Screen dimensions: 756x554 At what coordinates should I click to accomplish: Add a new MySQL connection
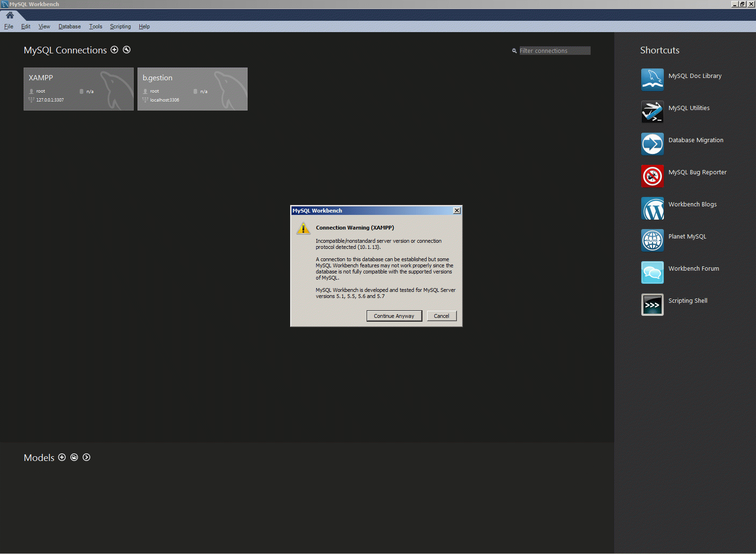coord(114,50)
